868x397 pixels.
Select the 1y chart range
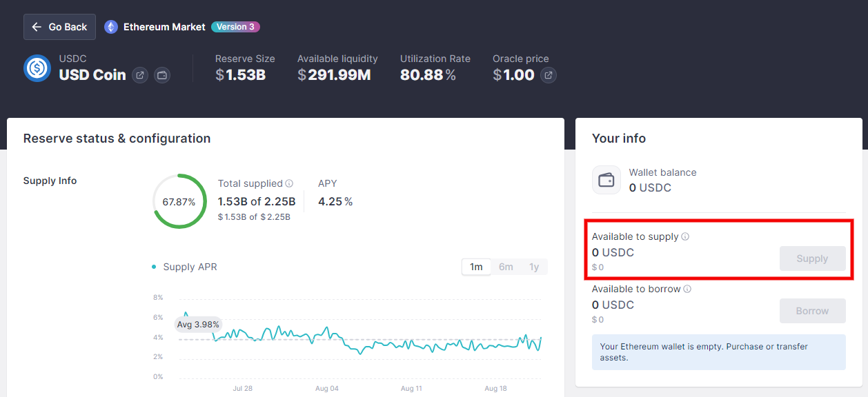[534, 267]
